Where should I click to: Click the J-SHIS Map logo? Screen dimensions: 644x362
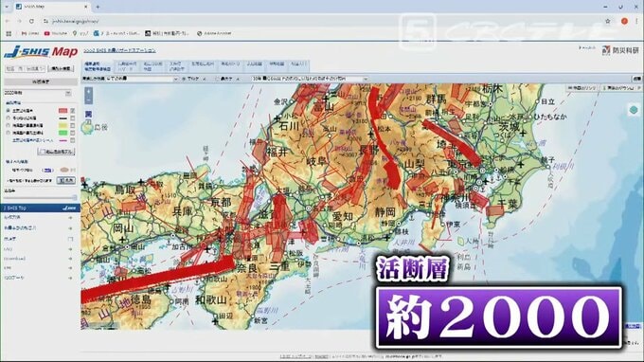point(41,52)
